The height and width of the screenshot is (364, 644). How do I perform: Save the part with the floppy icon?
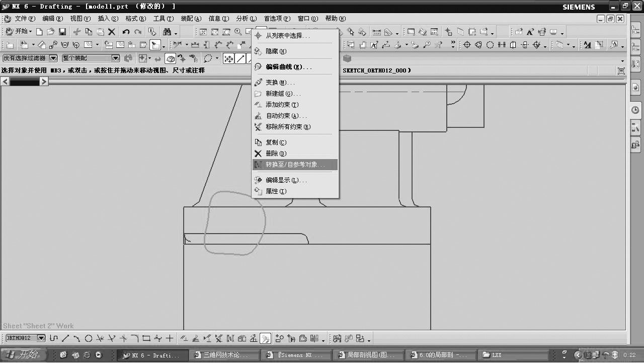click(62, 32)
